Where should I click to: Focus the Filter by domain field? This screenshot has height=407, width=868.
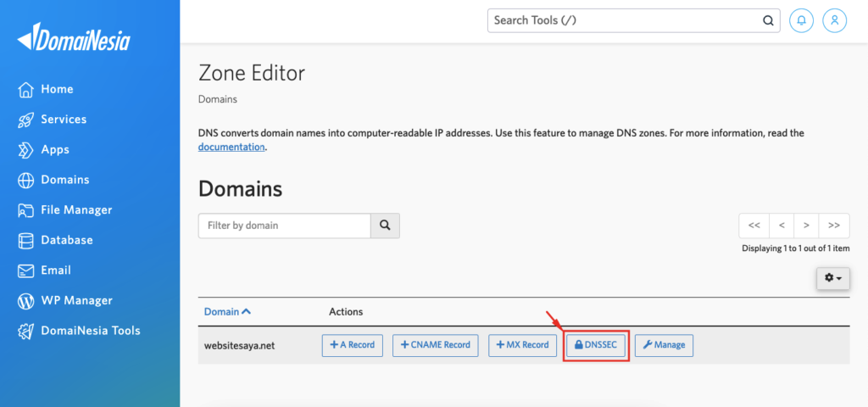(x=285, y=226)
